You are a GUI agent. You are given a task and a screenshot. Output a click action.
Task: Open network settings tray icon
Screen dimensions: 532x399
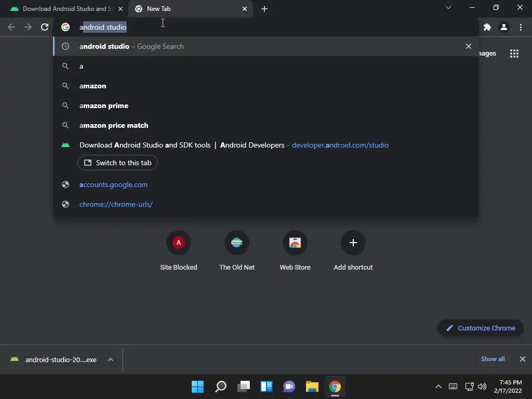469,387
